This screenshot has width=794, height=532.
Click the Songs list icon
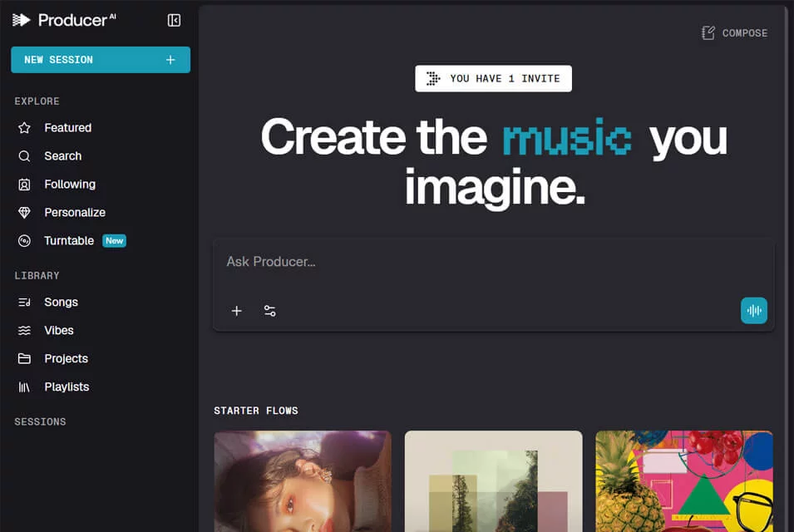click(x=24, y=303)
